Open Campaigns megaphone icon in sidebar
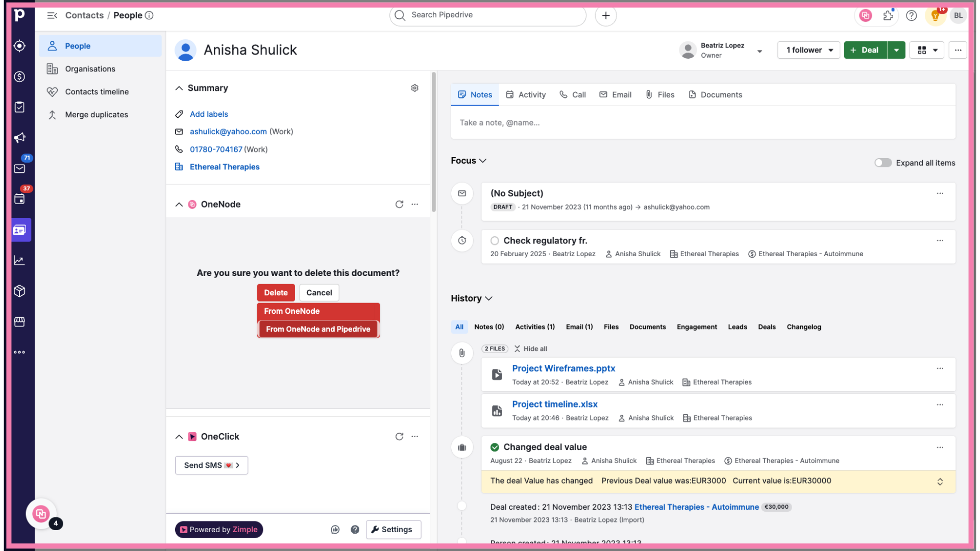Screen dimensions: 980x551 [x=19, y=138]
